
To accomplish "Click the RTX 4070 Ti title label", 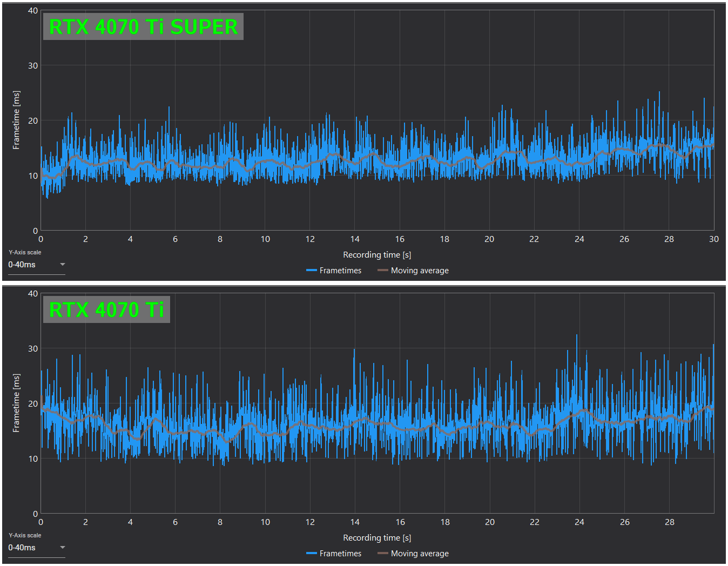I will 106,309.
